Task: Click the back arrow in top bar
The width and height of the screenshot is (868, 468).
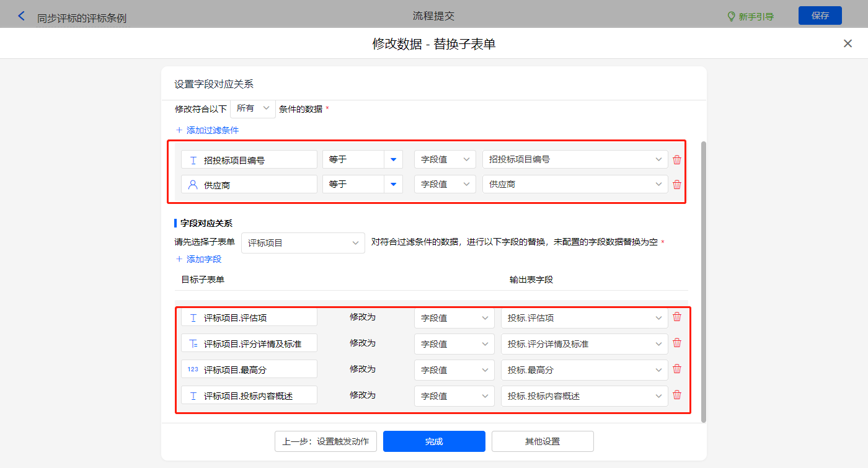Action: (x=22, y=16)
